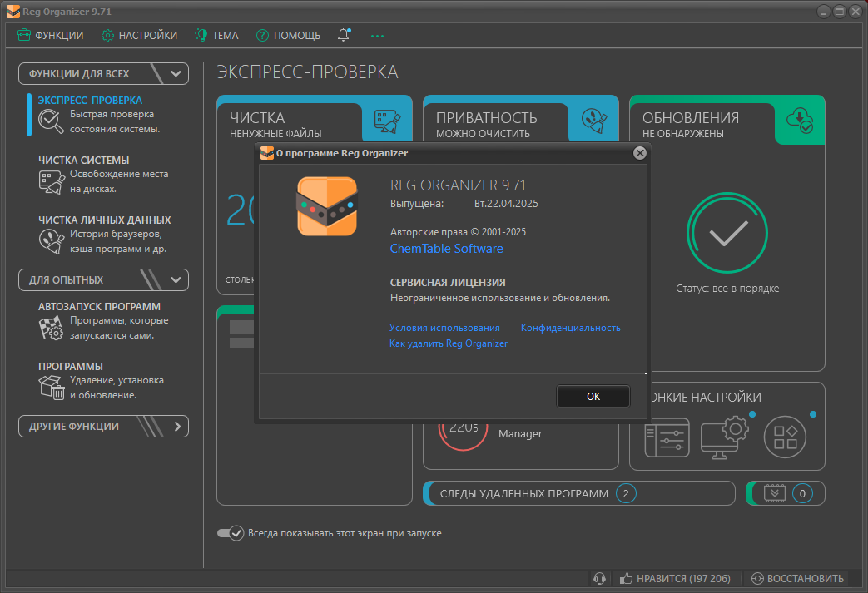
Task: Open ПРОГРАММЫ section in sidebar
Action: pos(70,367)
